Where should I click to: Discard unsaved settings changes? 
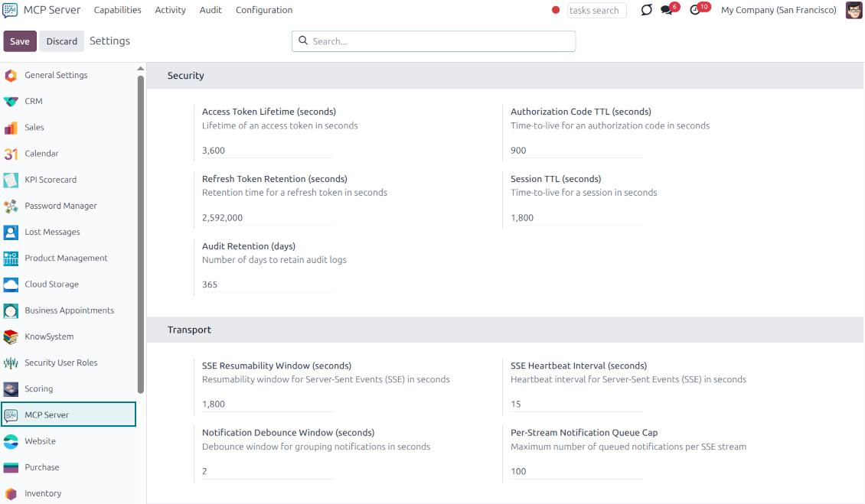pyautogui.click(x=61, y=41)
